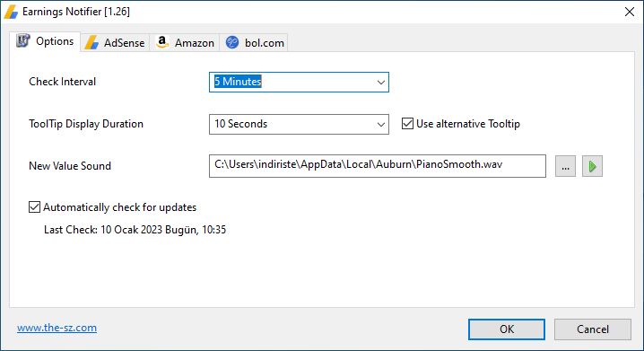Open the www.the-sz.com link

pos(57,328)
